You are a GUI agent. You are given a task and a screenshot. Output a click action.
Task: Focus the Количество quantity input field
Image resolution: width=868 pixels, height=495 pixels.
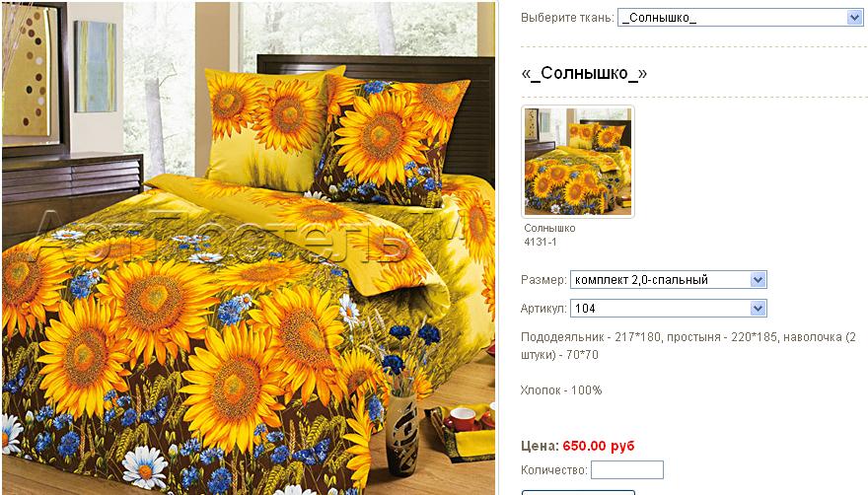click(627, 470)
